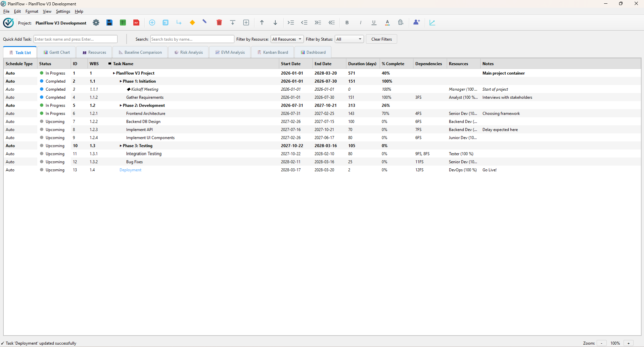The height and width of the screenshot is (347, 644).
Task: Delete task using red trash icon
Action: click(x=219, y=23)
